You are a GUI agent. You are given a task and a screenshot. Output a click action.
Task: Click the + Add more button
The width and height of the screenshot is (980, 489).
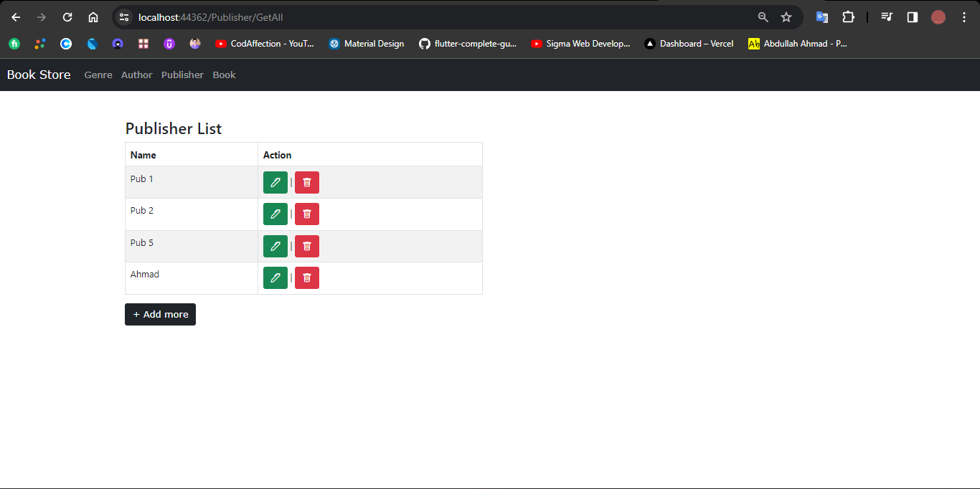(x=160, y=314)
